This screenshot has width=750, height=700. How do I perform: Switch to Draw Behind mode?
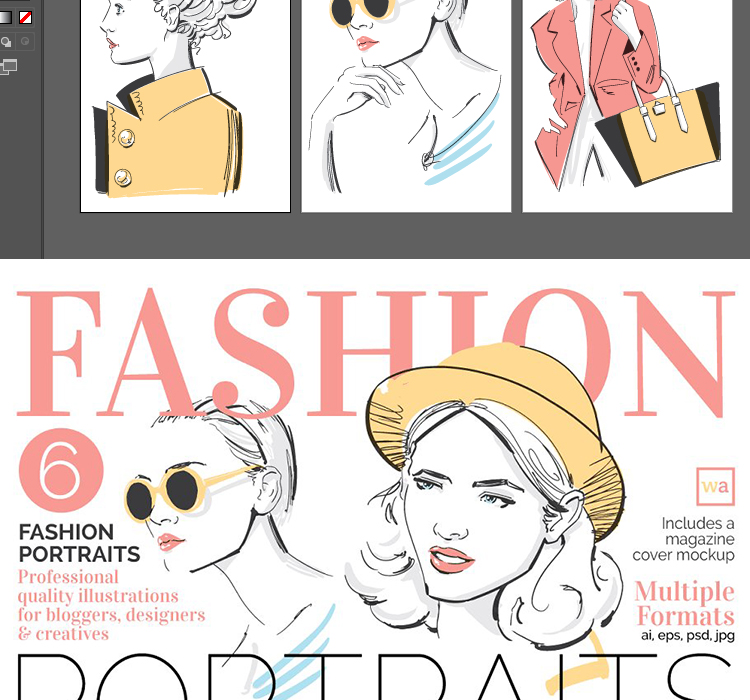click(7, 42)
